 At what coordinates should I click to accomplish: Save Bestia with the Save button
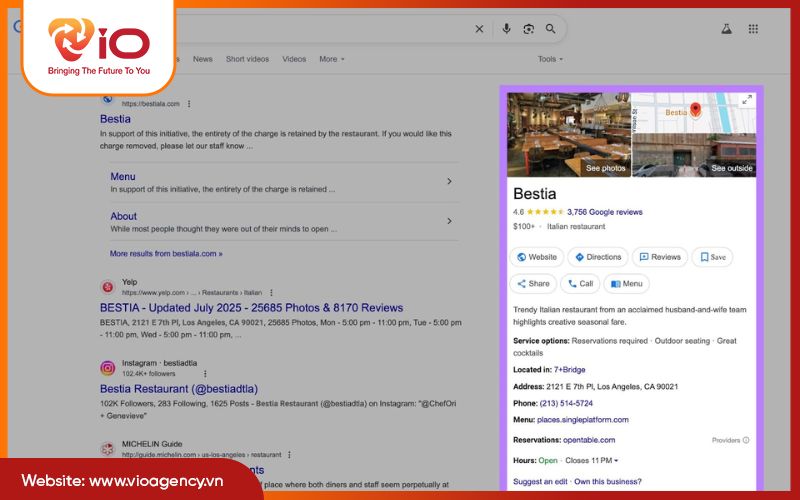711,257
